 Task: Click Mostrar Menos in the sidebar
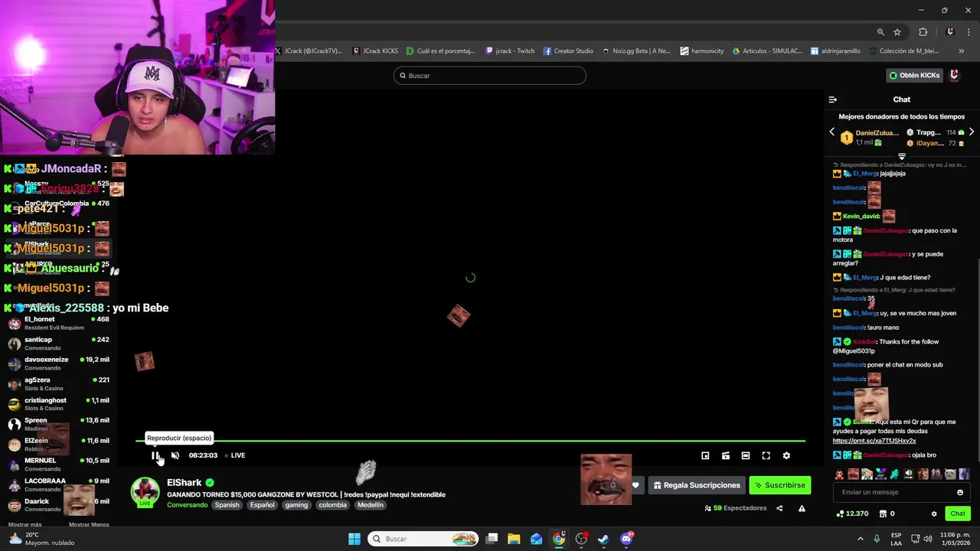[89, 524]
